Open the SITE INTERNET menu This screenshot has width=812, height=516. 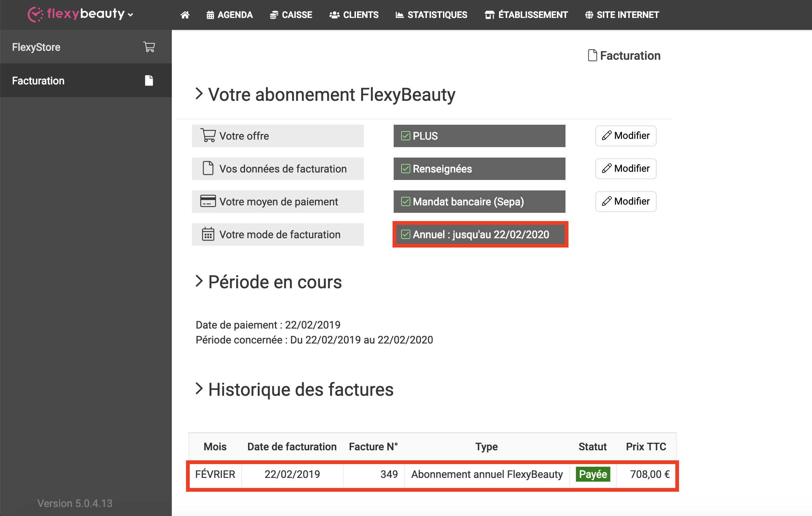tap(622, 15)
